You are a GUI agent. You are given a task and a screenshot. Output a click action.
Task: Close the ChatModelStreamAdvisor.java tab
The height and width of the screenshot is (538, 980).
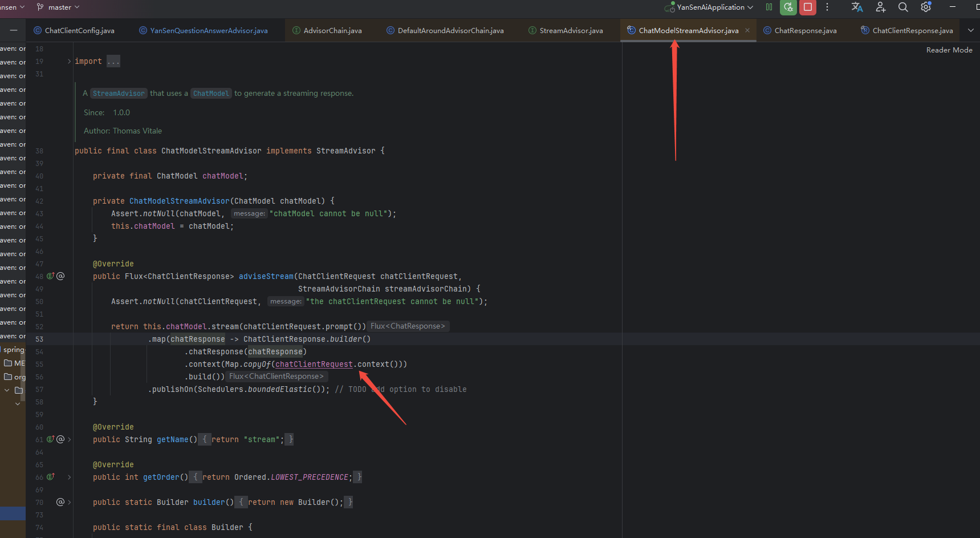tap(747, 30)
